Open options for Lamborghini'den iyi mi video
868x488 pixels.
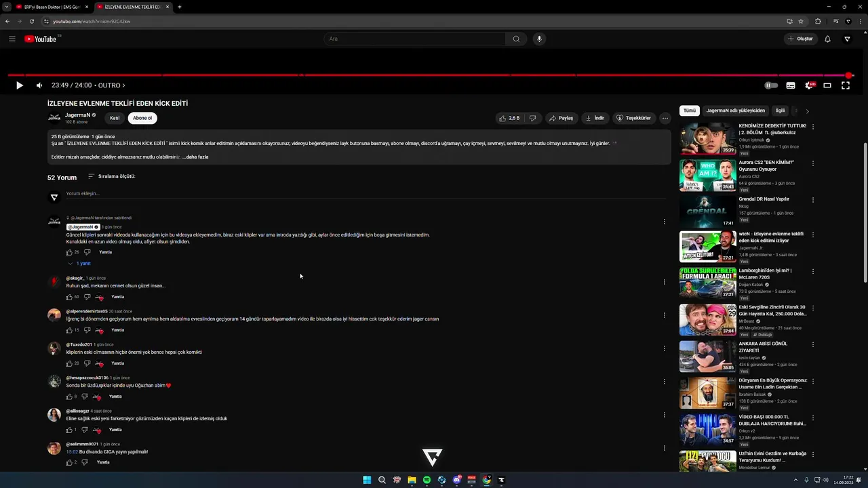point(812,272)
